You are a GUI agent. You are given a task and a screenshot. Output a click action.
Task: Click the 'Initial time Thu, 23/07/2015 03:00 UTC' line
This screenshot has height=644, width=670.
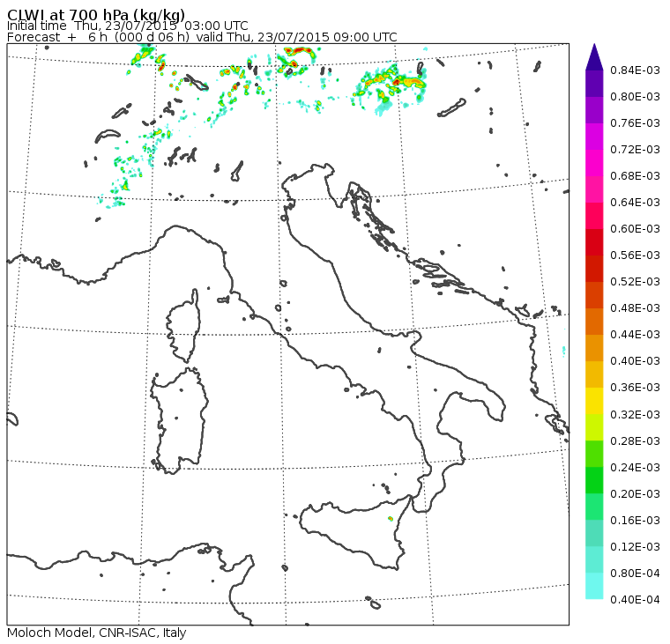pyautogui.click(x=127, y=26)
